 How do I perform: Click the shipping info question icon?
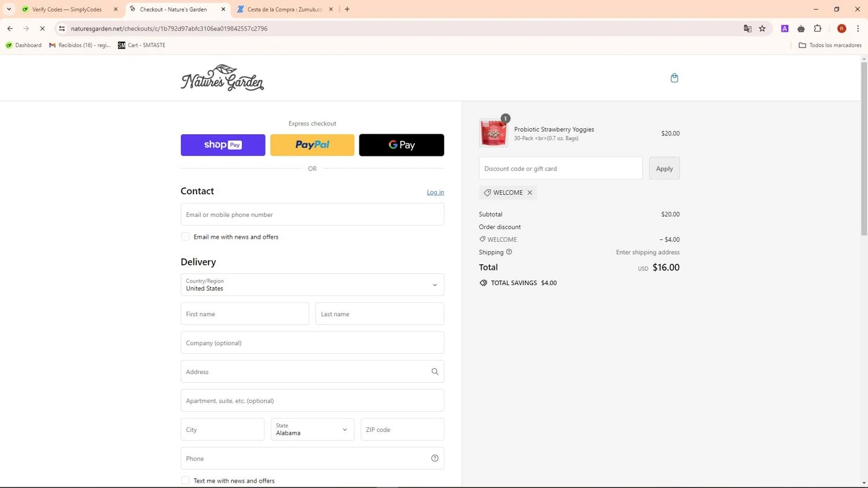pyautogui.click(x=509, y=252)
